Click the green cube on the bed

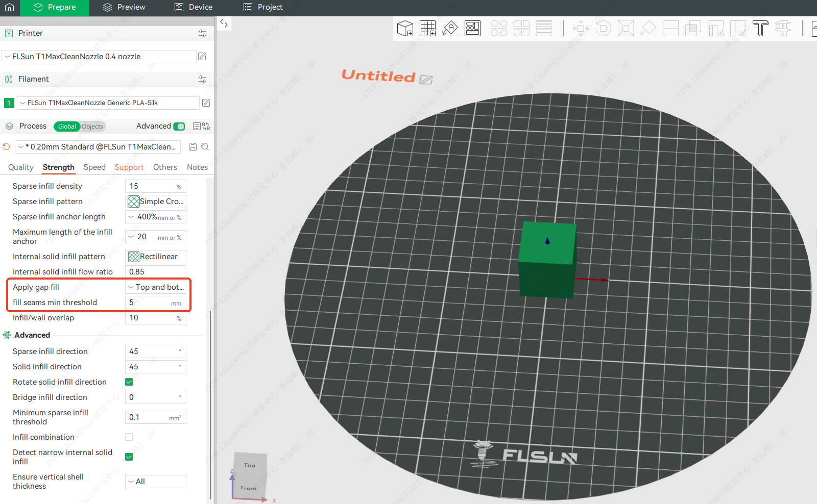coord(546,259)
